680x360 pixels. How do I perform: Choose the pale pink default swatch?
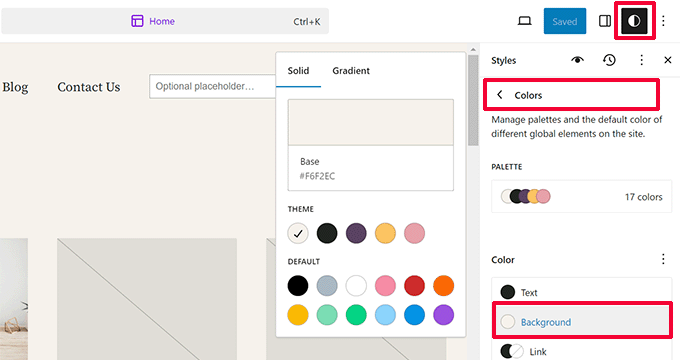tap(385, 286)
